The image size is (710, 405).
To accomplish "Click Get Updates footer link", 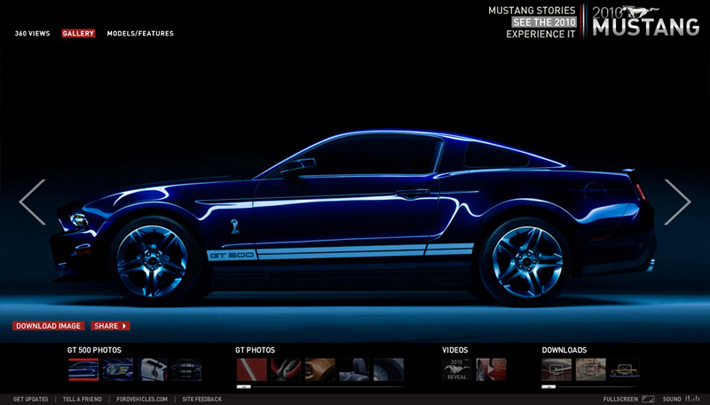I will (31, 399).
